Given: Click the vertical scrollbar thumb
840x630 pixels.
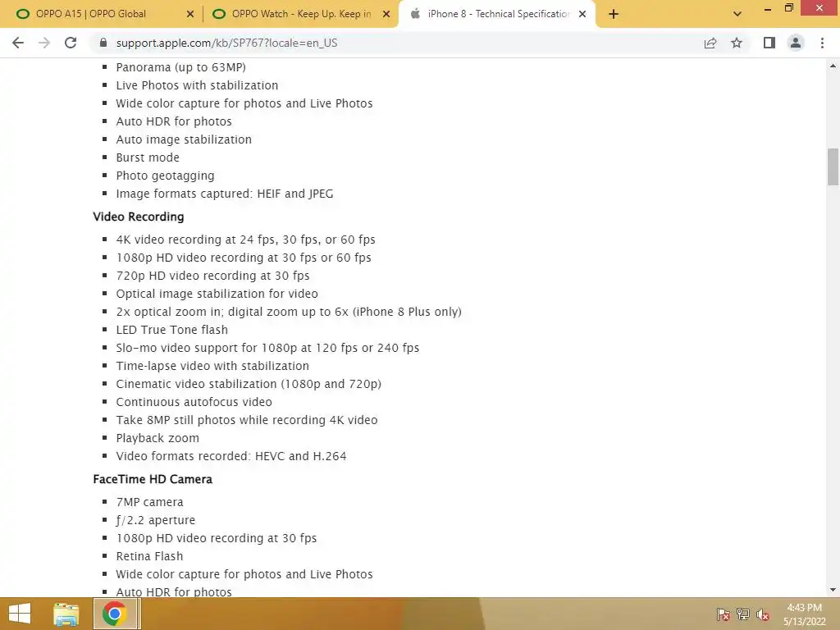Looking at the screenshot, I should pos(833,167).
